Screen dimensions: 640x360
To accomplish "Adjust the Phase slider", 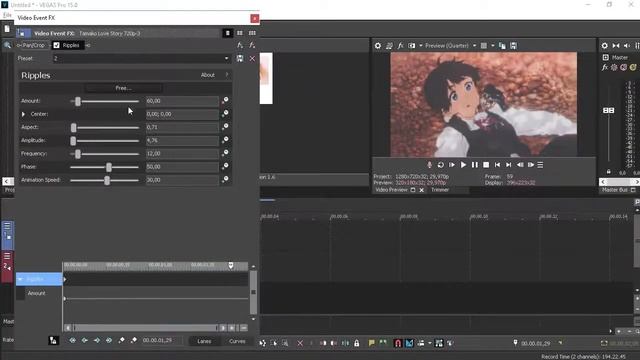I will pyautogui.click(x=109, y=167).
